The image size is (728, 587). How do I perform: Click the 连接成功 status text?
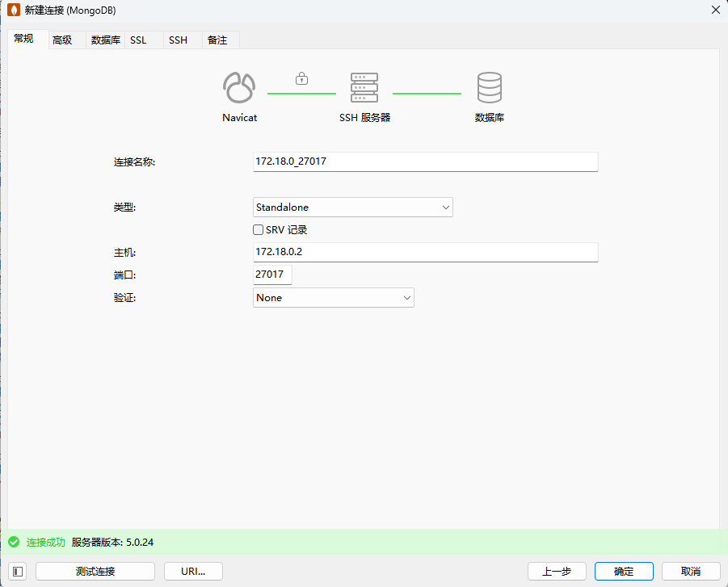45,542
